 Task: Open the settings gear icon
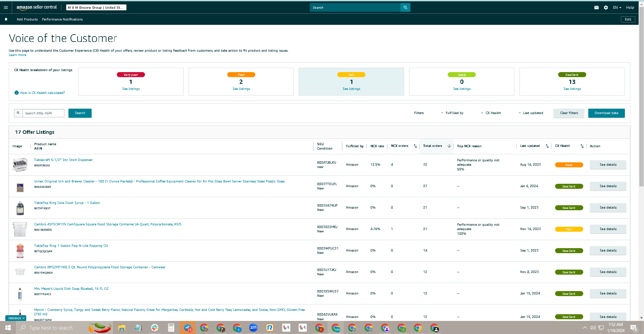coord(606,7)
